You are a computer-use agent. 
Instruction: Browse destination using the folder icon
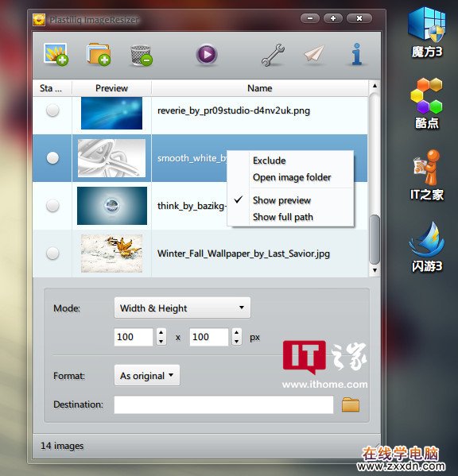click(x=351, y=404)
